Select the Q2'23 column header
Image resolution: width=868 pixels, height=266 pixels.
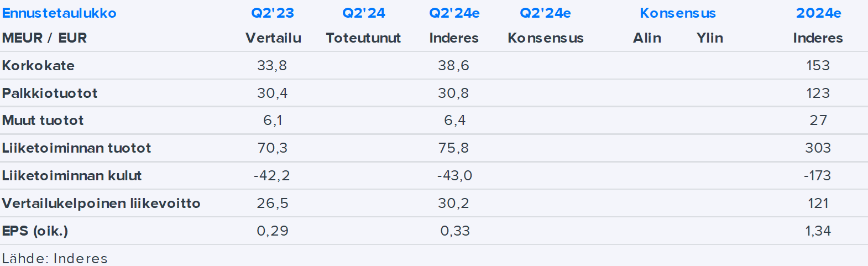click(273, 13)
